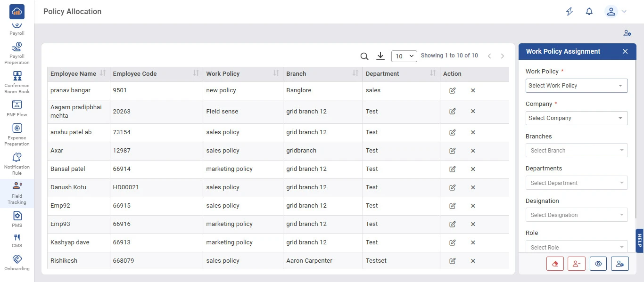Go to Conference Room Book module
Viewport: 644px width, 282px height.
(17, 82)
